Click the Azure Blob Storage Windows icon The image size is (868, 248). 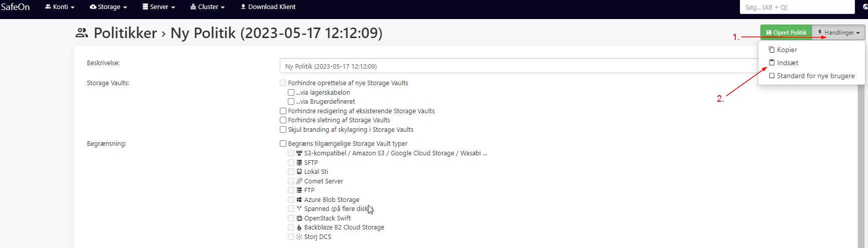click(x=299, y=199)
